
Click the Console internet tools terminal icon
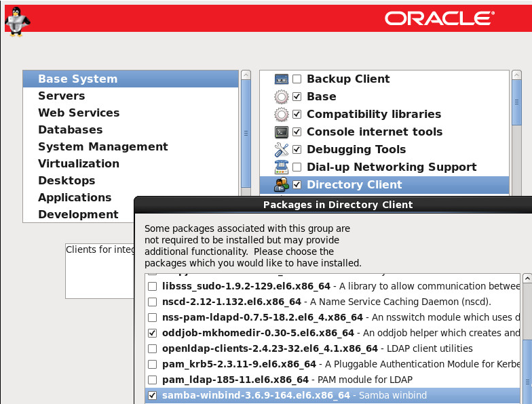[281, 132]
